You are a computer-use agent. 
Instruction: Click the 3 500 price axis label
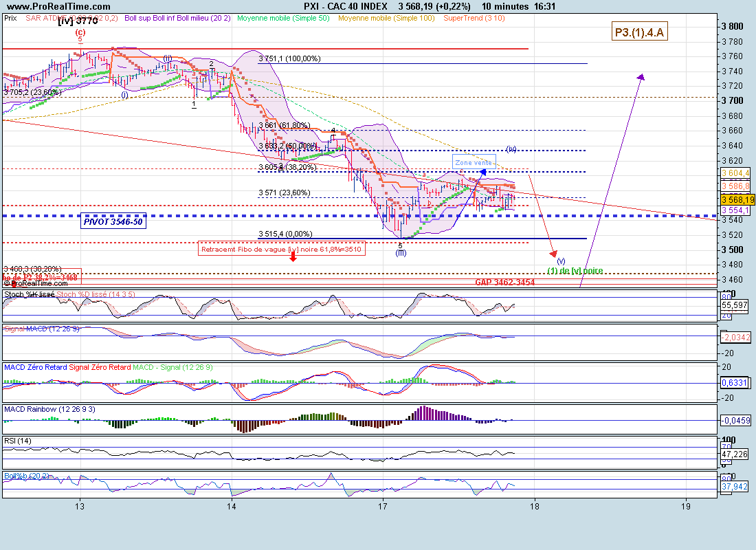pyautogui.click(x=733, y=250)
